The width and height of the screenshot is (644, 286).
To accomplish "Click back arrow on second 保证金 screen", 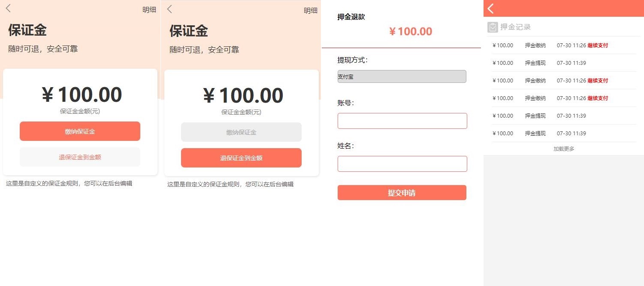I will pyautogui.click(x=169, y=9).
